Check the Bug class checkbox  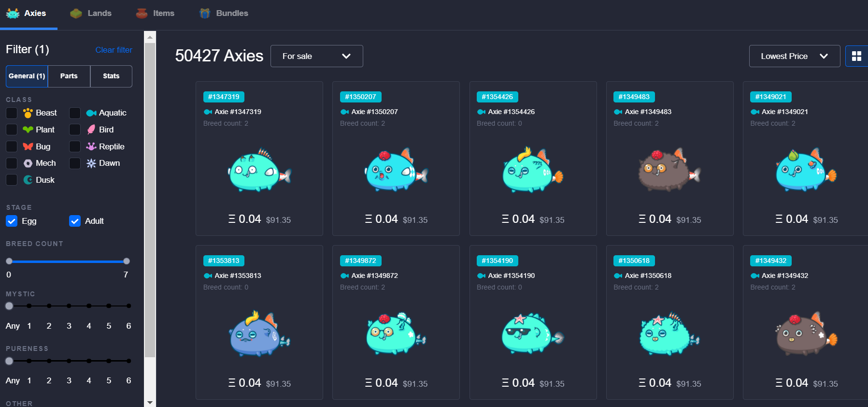point(12,146)
